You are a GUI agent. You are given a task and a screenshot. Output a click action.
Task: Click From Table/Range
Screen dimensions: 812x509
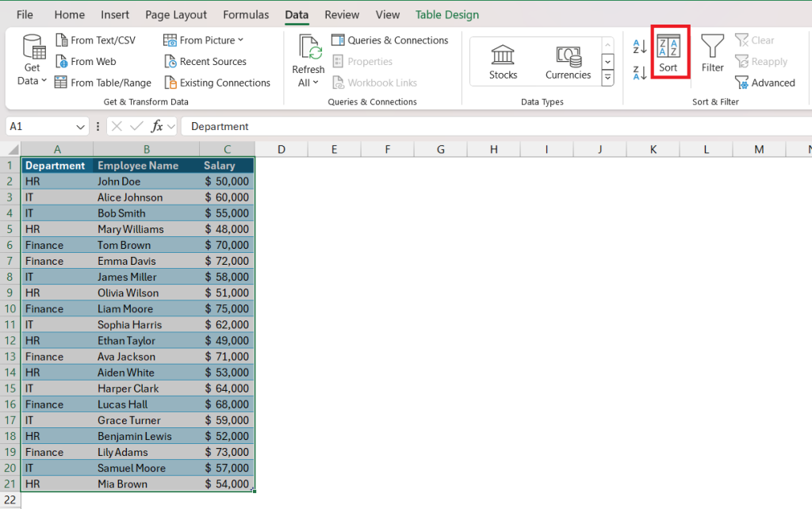tap(102, 83)
